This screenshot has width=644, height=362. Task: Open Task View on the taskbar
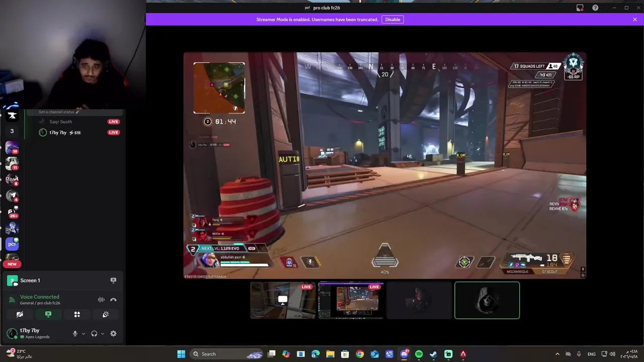click(272, 354)
